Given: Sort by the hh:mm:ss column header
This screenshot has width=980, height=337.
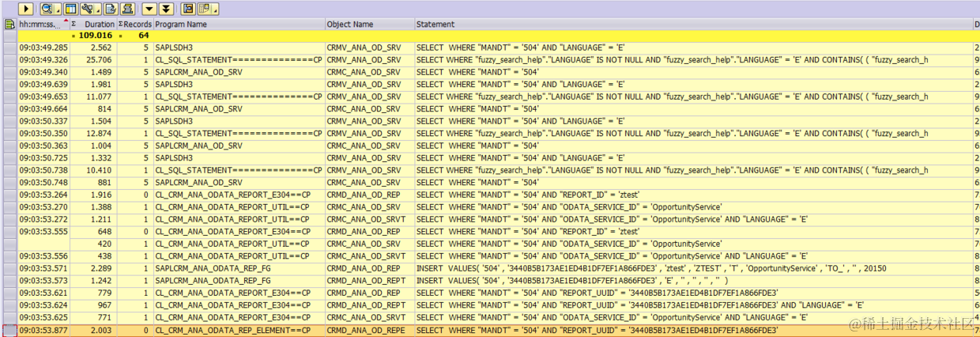Looking at the screenshot, I should pyautogui.click(x=43, y=25).
